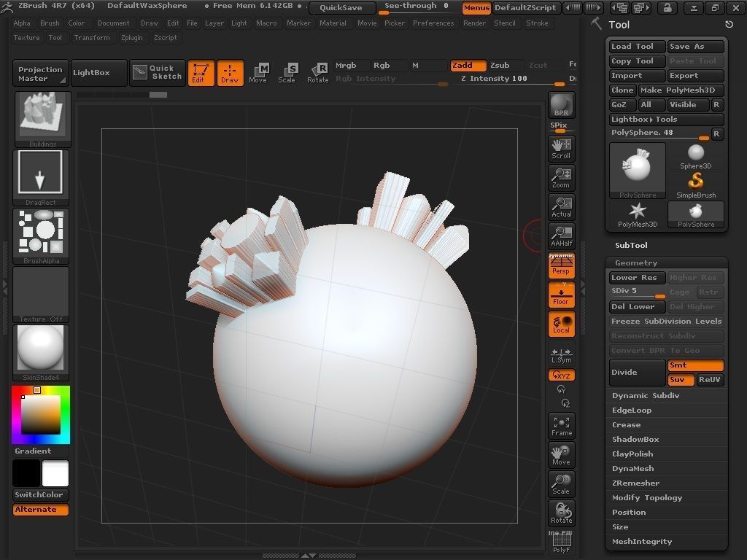This screenshot has height=560, width=747.
Task: Toggle the Alternate color button
Action: (x=41, y=510)
